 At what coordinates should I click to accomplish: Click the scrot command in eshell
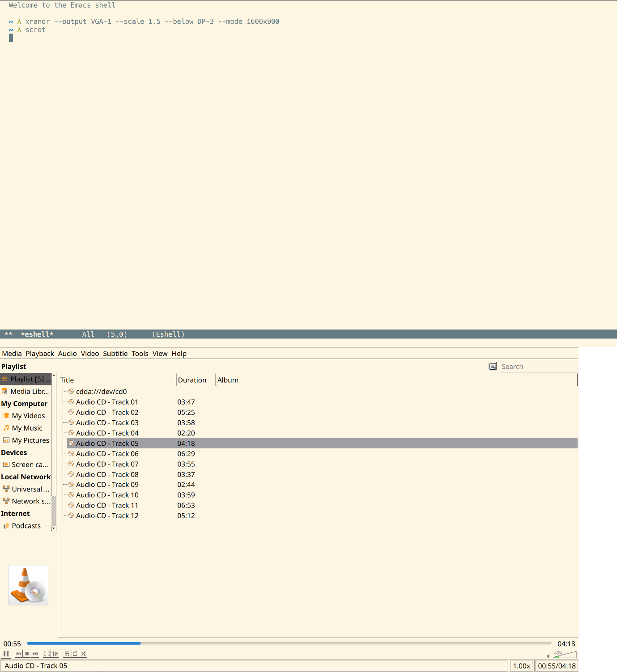(35, 30)
